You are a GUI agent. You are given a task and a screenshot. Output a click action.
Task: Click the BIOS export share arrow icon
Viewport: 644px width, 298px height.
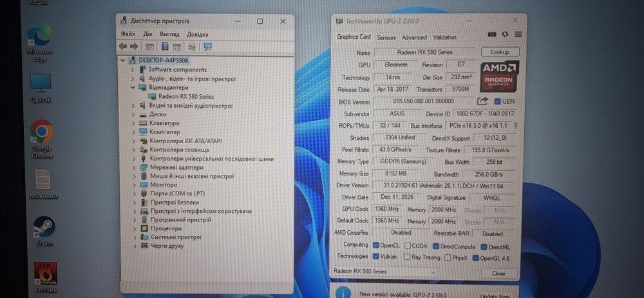(x=482, y=101)
